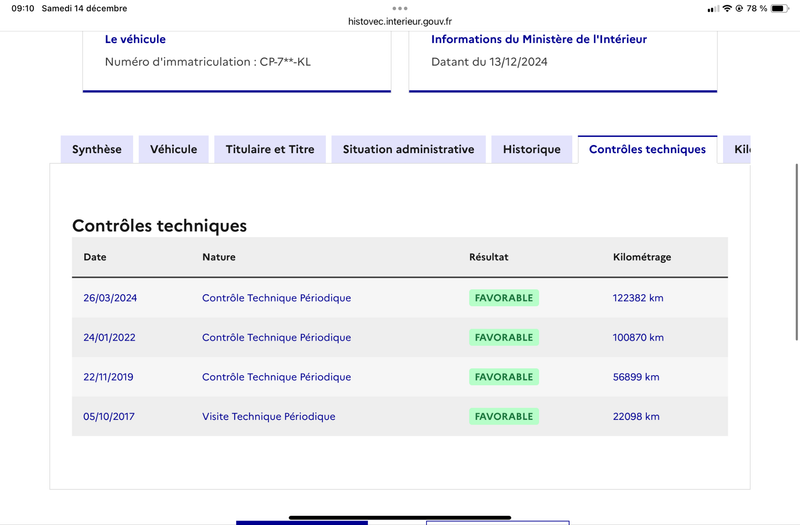Tap the cellular signal bars icon

(713, 9)
